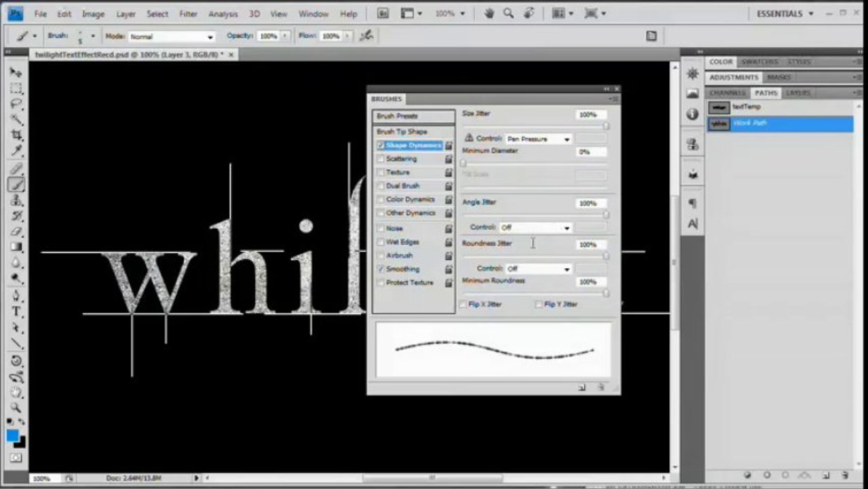Enable the Scattering checkbox
868x489 pixels.
tap(381, 159)
